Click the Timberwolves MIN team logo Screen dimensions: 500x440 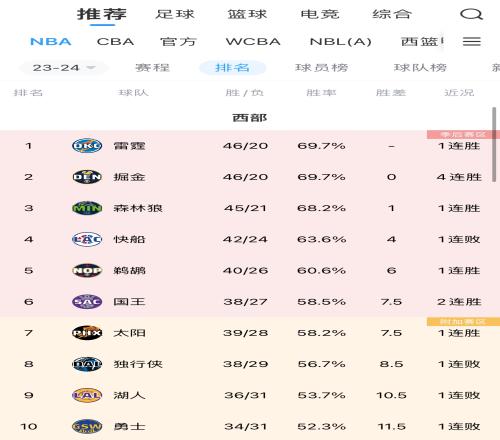87,208
